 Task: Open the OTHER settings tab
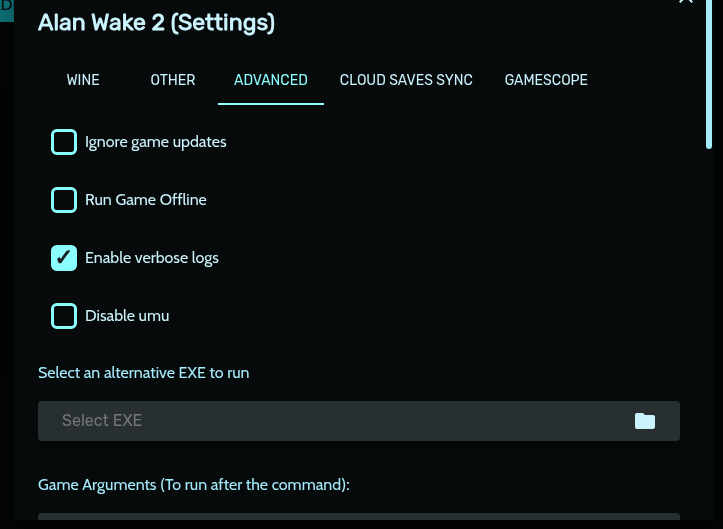173,80
